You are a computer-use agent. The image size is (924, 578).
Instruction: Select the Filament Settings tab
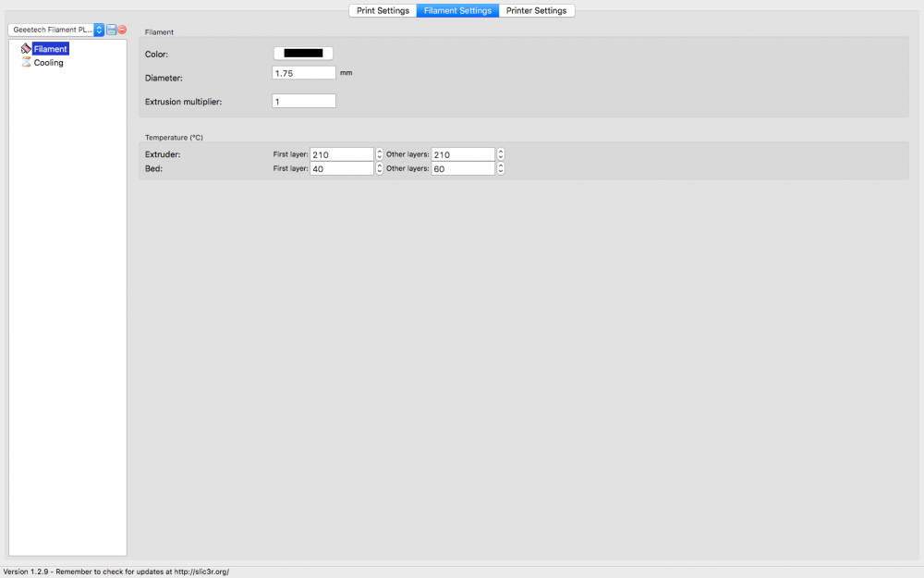click(457, 10)
